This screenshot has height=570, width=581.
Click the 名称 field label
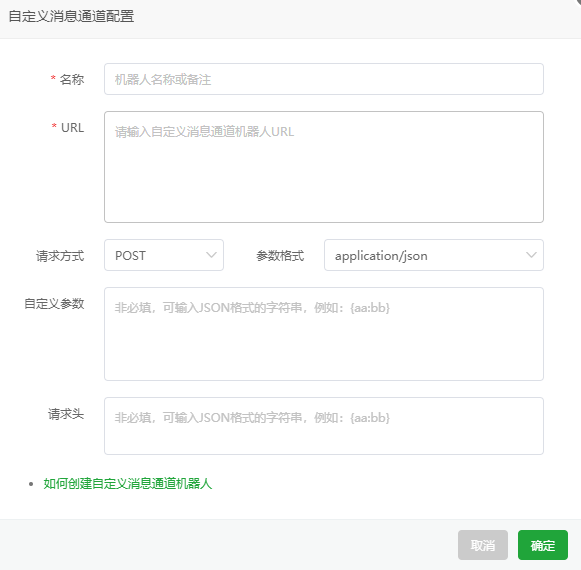point(72,79)
